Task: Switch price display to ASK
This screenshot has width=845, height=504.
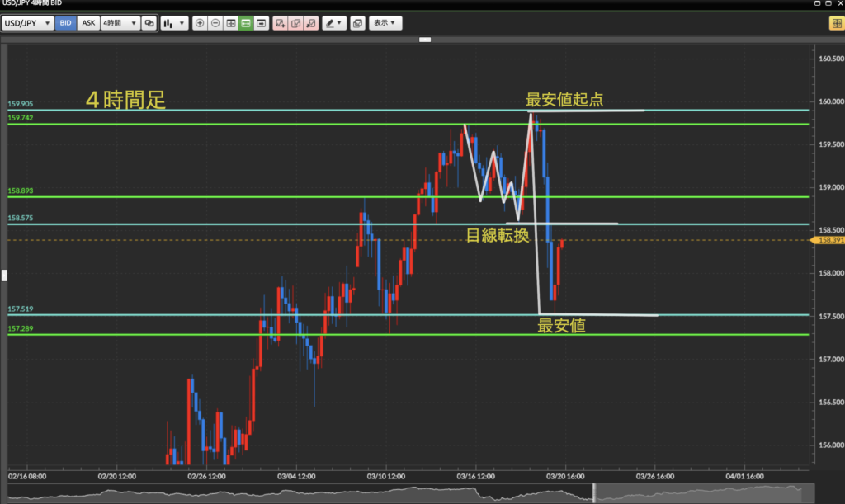Action: tap(88, 23)
